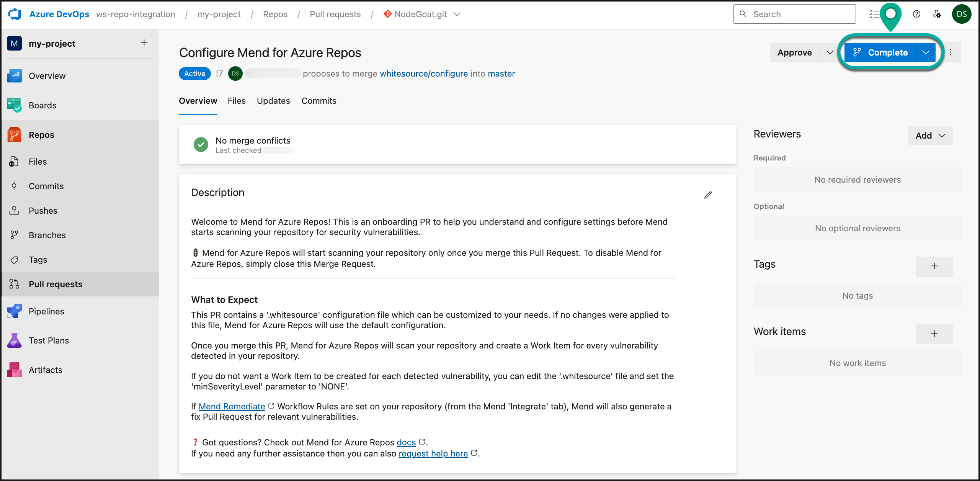Add a new tag with plus button
980x481 pixels.
point(934,266)
